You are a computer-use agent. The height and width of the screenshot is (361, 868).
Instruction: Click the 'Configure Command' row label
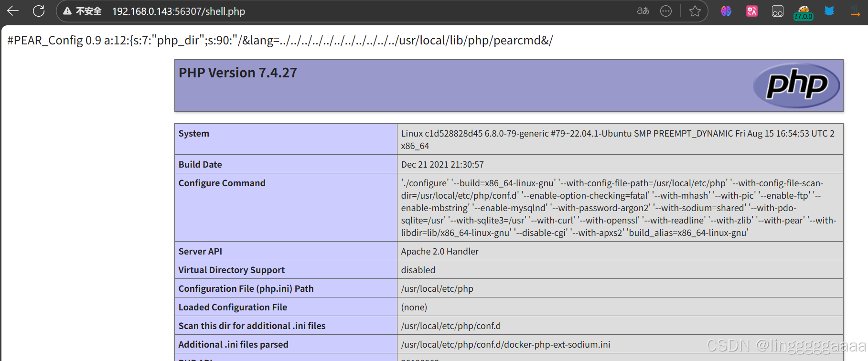tap(222, 183)
